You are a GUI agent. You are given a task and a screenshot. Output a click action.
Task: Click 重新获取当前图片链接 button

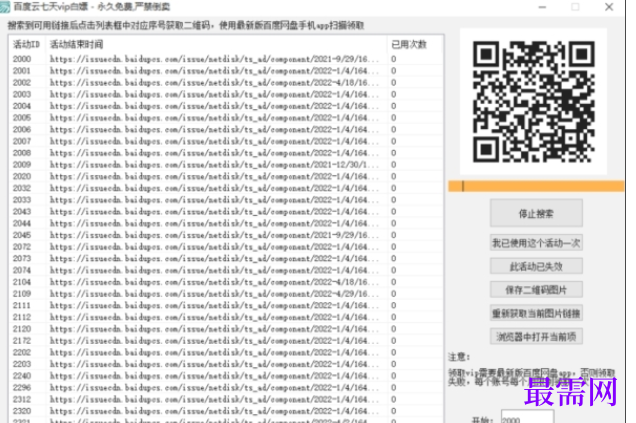pyautogui.click(x=536, y=313)
